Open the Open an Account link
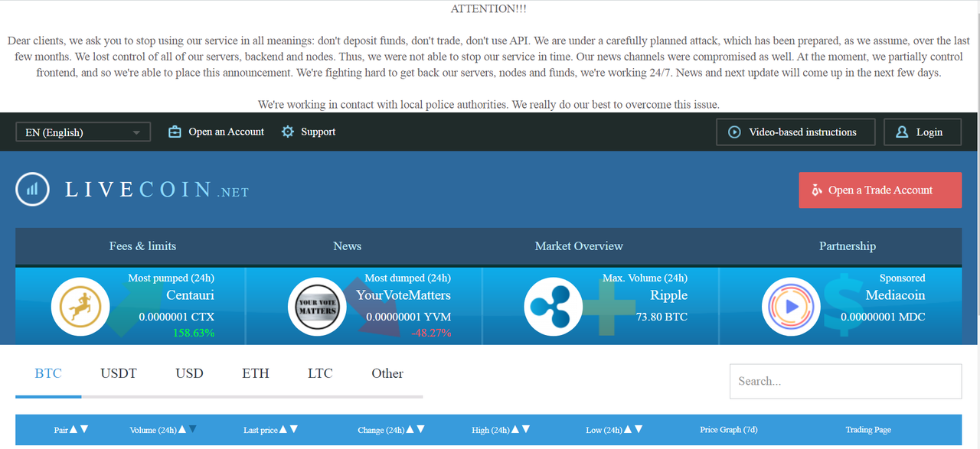 [226, 132]
